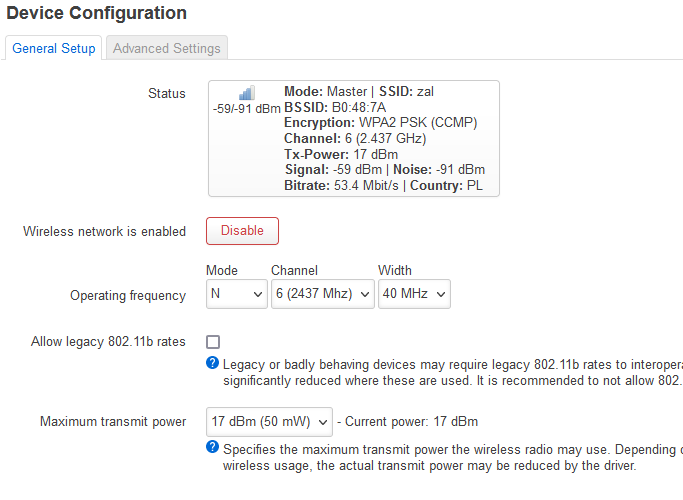683x500 pixels.
Task: Open Maximum transmit power 17 dBm dropdown
Action: [269, 422]
